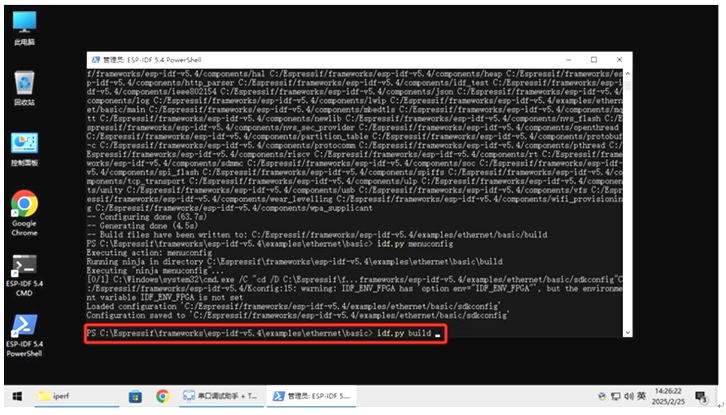The image size is (726, 415).
Task: Click the volume speaker tray icon
Action: tap(628, 396)
